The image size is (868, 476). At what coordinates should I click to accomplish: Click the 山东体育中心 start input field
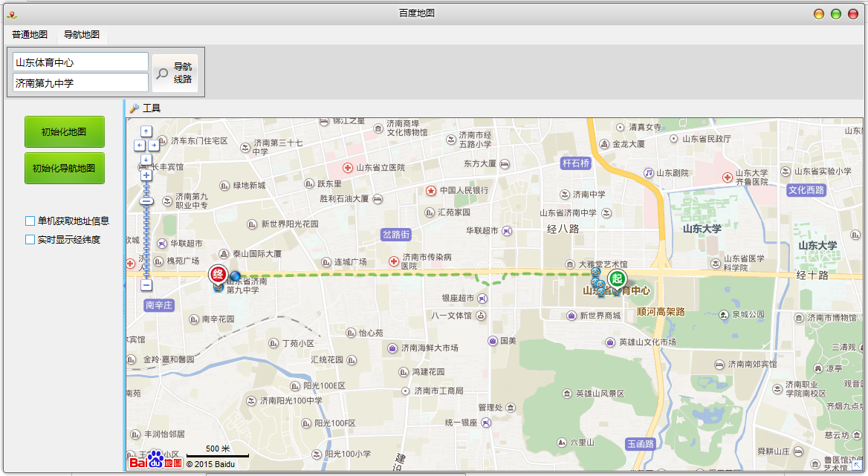pos(81,62)
